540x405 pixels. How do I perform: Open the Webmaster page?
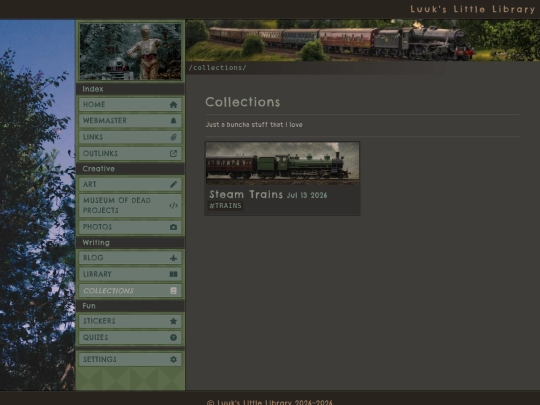pyautogui.click(x=130, y=121)
